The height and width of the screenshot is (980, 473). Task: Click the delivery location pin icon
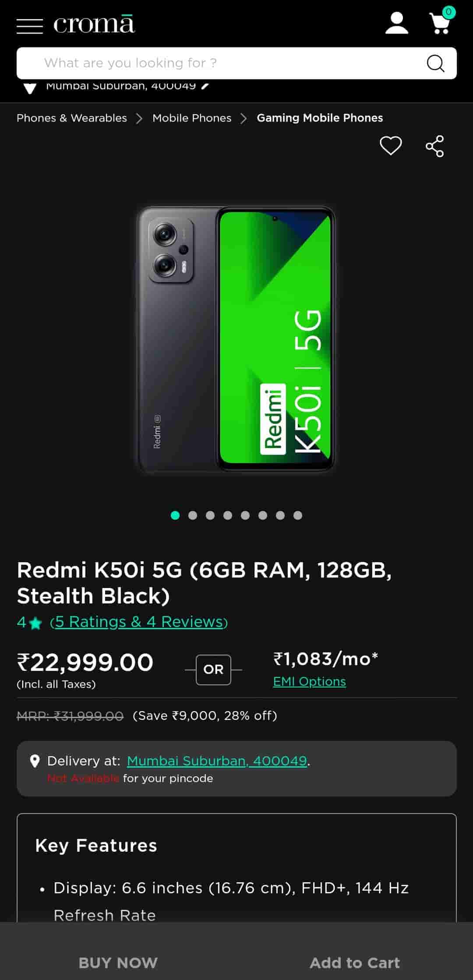35,761
